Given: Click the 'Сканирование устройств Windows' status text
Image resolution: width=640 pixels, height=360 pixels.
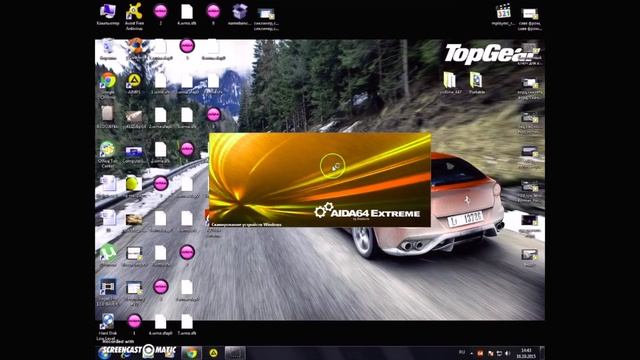Looking at the screenshot, I should click(x=246, y=224).
